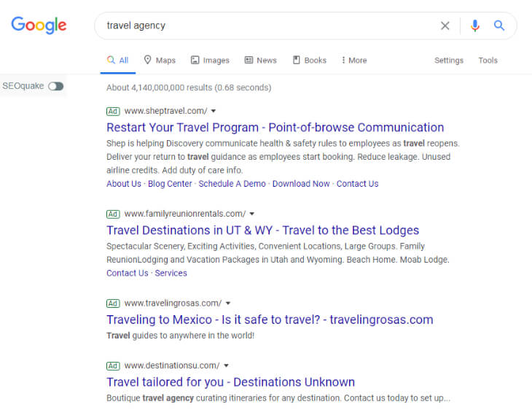
Task: Expand the arrow beside www.sheptravel.com/
Action: [214, 111]
